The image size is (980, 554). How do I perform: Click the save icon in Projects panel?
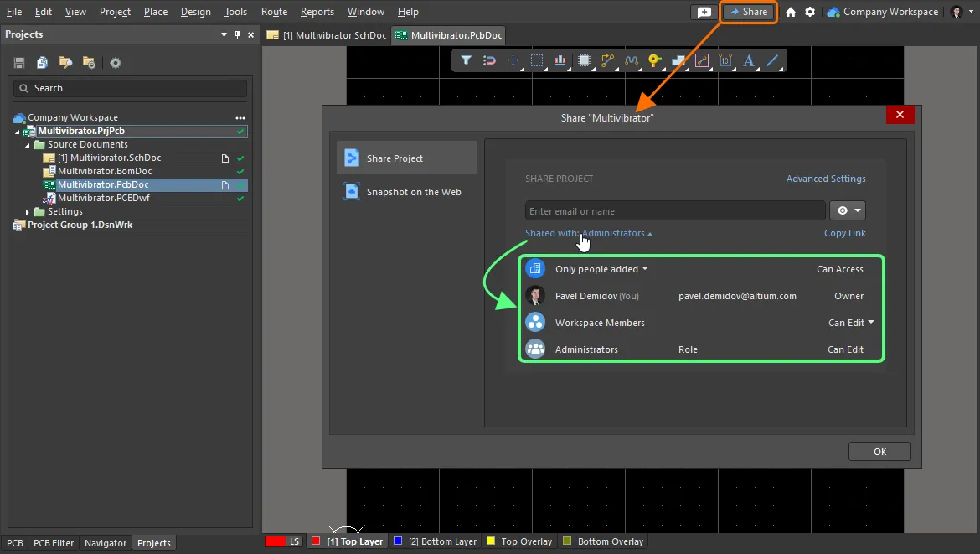pos(18,63)
